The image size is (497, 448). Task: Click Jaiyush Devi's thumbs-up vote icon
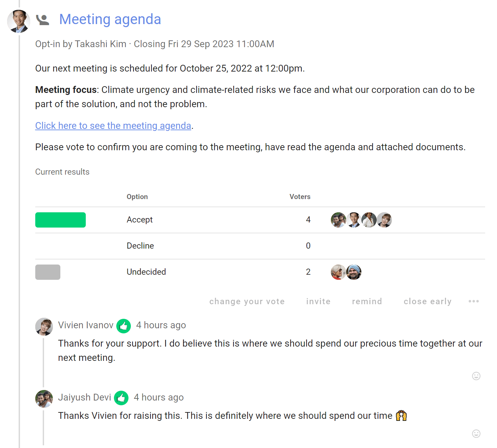click(121, 398)
